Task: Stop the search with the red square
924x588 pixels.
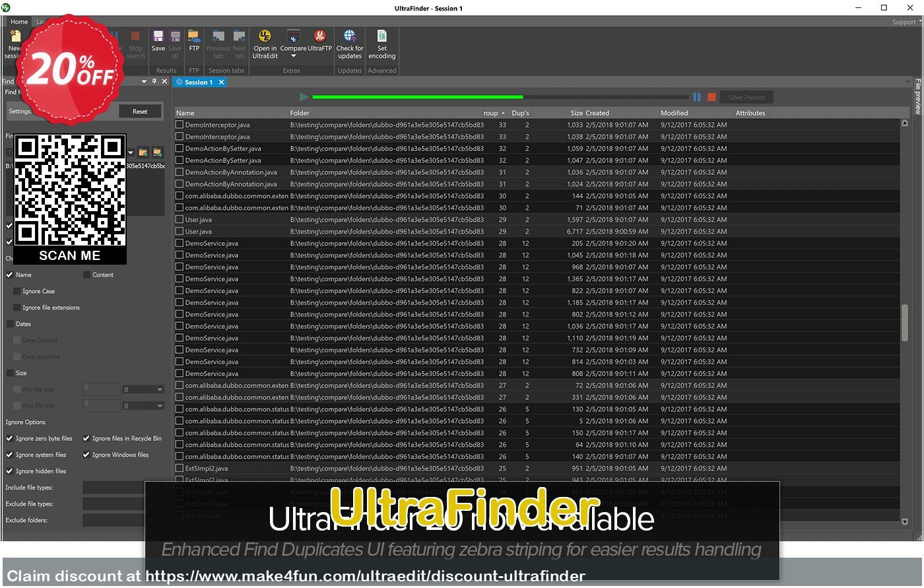Action: coord(711,97)
